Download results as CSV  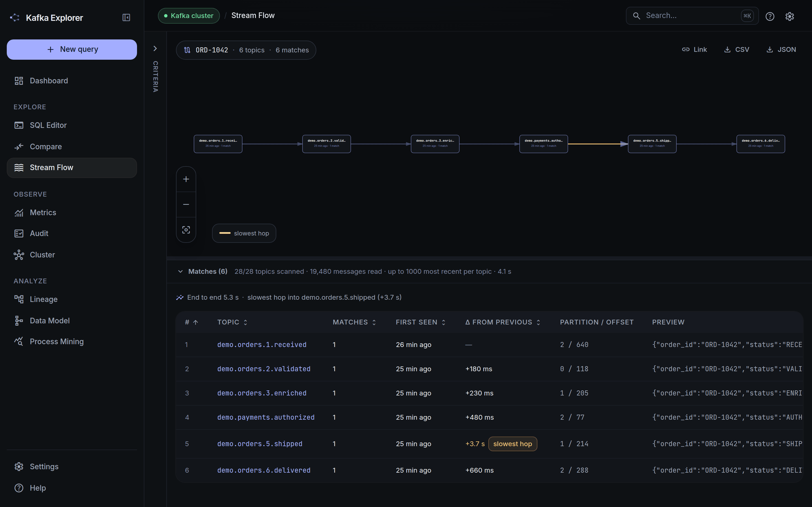(x=736, y=50)
